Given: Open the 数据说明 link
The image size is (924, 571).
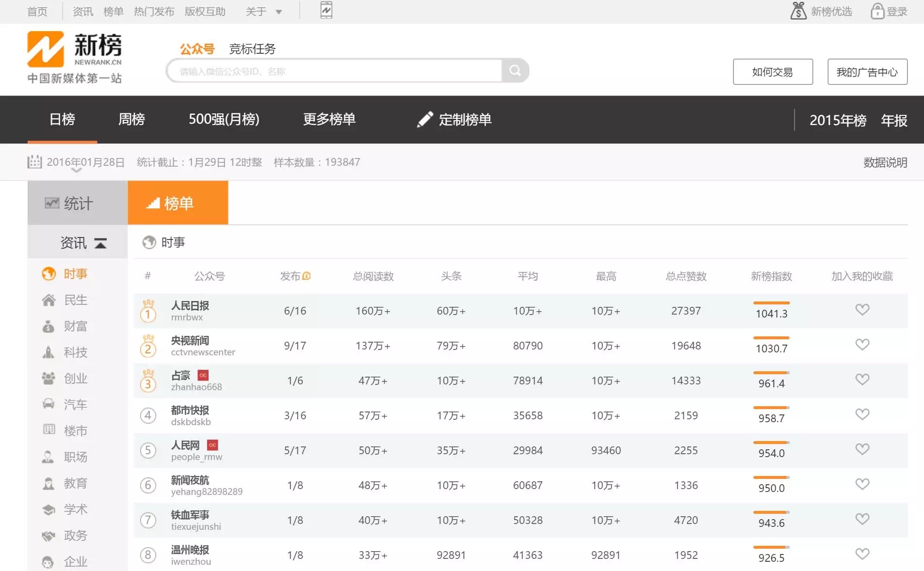Looking at the screenshot, I should click(x=885, y=162).
